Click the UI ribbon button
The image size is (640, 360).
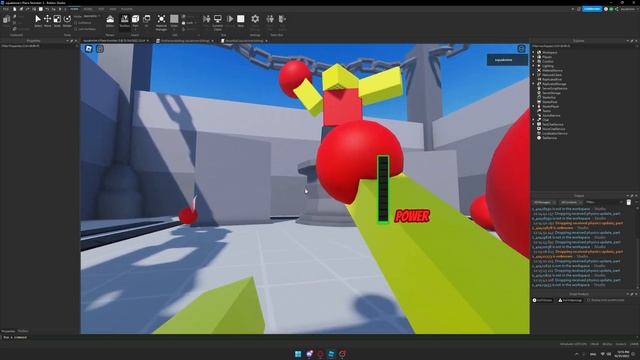(147, 21)
